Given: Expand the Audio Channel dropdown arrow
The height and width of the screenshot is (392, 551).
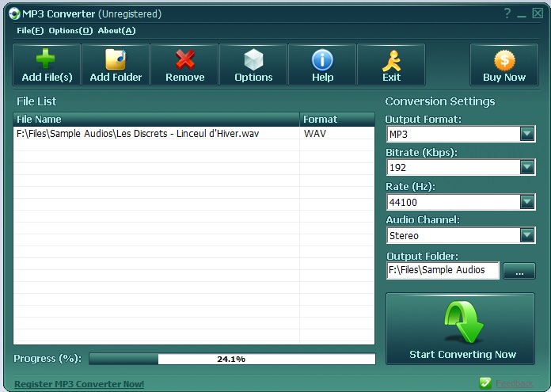Looking at the screenshot, I should click(x=527, y=235).
